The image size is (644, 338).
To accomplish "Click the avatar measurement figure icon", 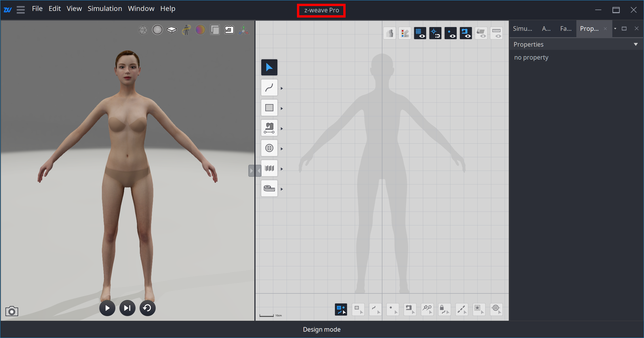I will (186, 30).
